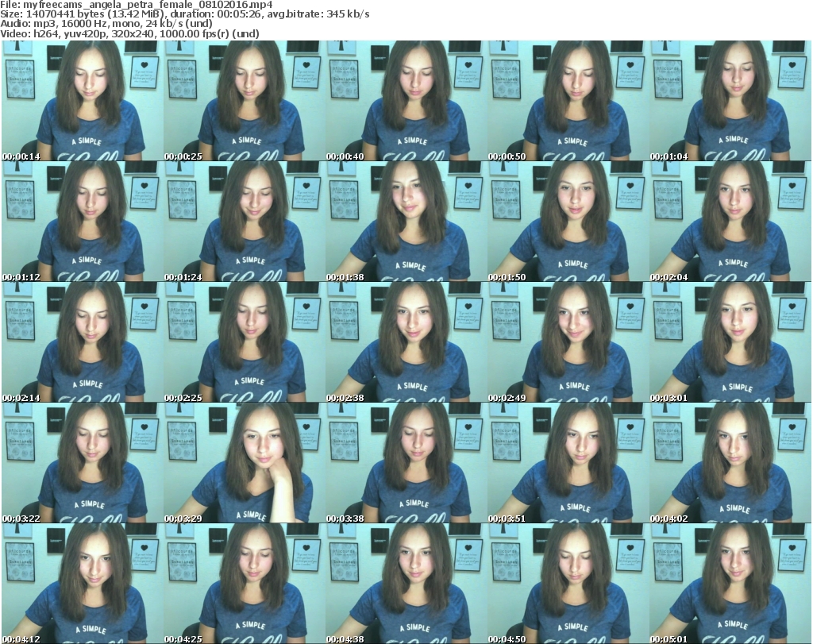Screen dimensions: 813x644
Task: Select the 00:01:38 preview frame
Action: coord(406,222)
